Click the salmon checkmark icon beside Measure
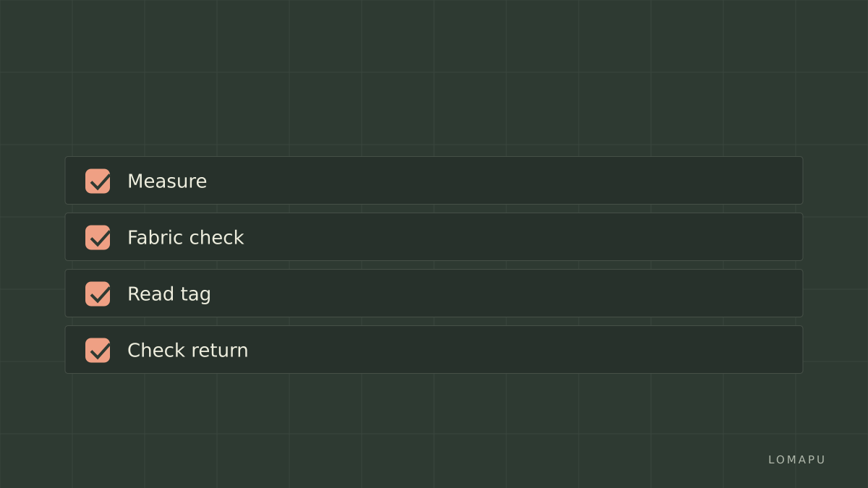Screen dimensions: 868x488 [98, 181]
